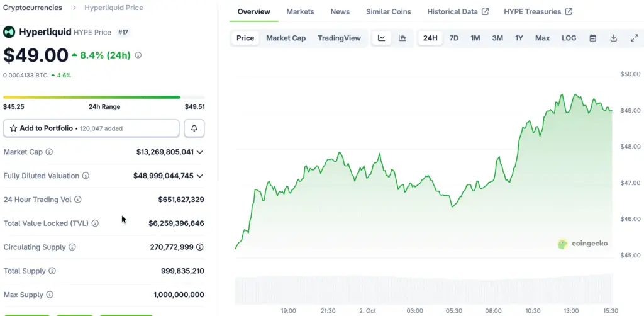Go to Similar Coins tab
The height and width of the screenshot is (316, 644).
[388, 12]
